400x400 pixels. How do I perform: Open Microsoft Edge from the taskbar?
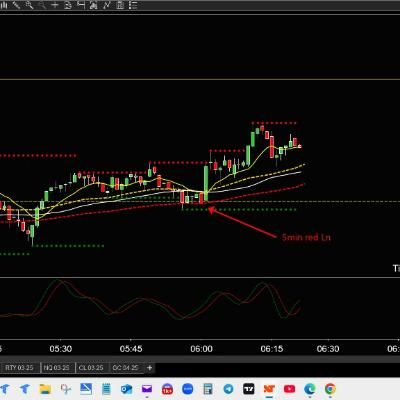(x=310, y=389)
